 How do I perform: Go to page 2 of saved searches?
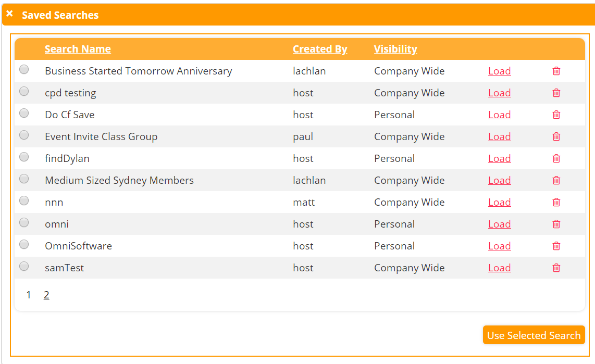(x=46, y=295)
